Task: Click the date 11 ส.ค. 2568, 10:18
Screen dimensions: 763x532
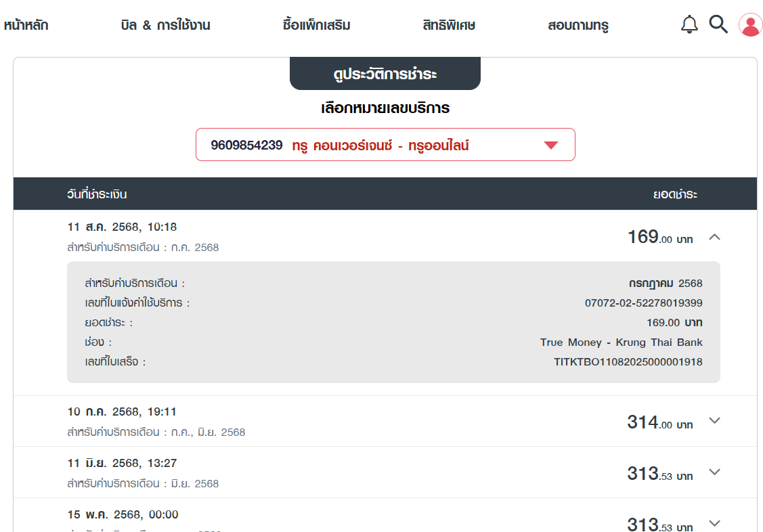Action: pos(122,227)
